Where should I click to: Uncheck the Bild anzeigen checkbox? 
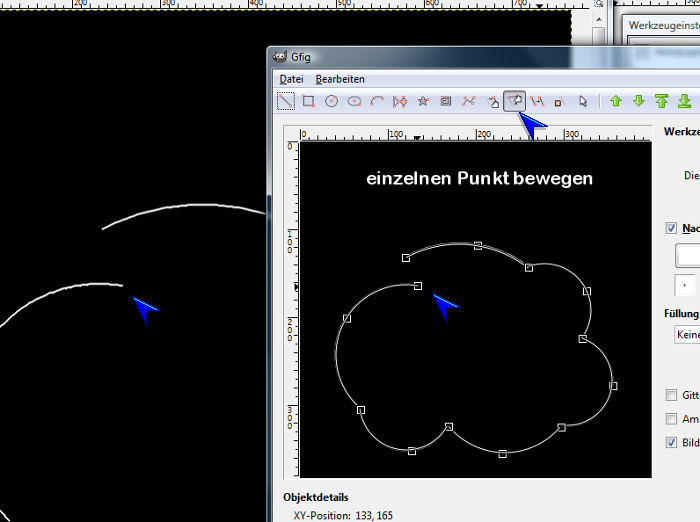(671, 442)
